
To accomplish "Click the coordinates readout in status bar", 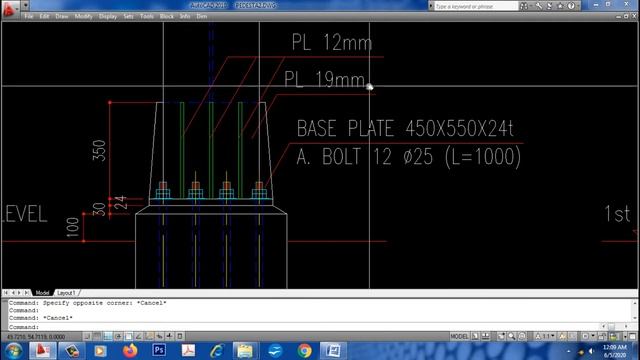I will (x=36, y=337).
